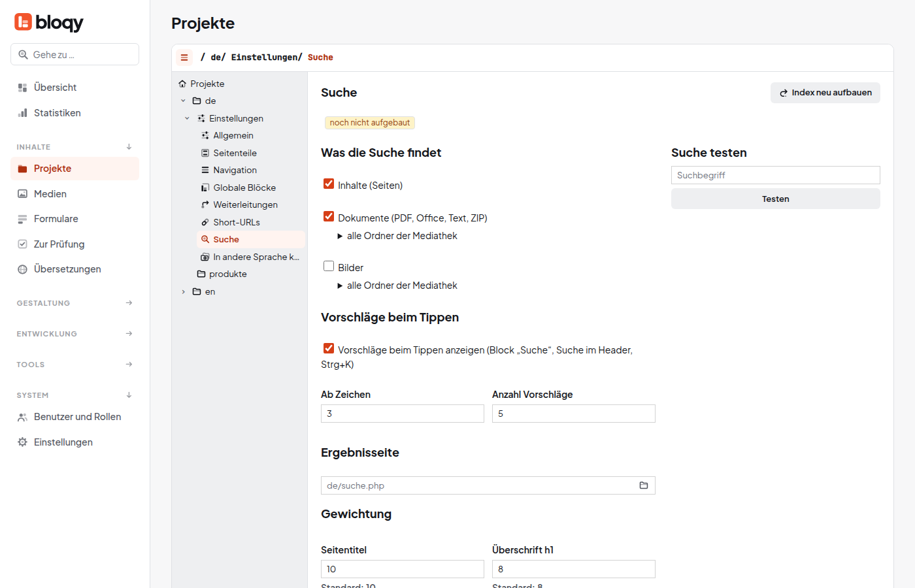Click the Einstellungen/ breadcrumb link
The height and width of the screenshot is (588, 915).
pos(267,57)
